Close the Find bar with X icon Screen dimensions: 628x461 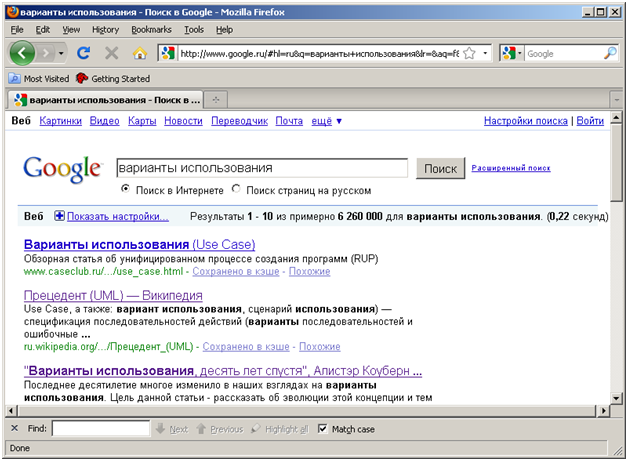point(13,428)
